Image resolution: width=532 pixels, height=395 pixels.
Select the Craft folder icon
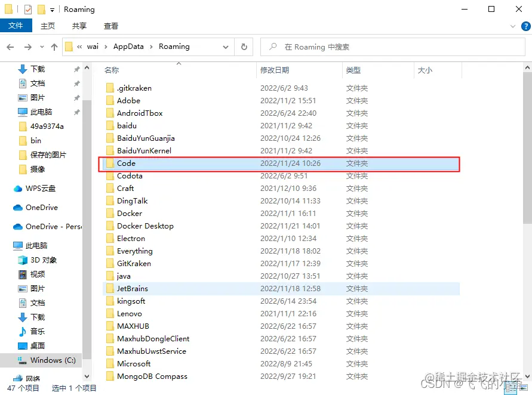110,189
